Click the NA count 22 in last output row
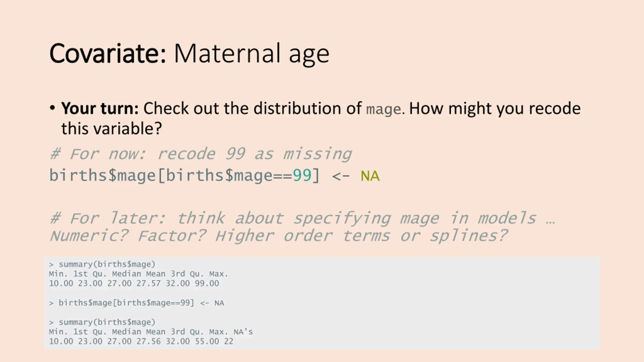 (x=229, y=341)
